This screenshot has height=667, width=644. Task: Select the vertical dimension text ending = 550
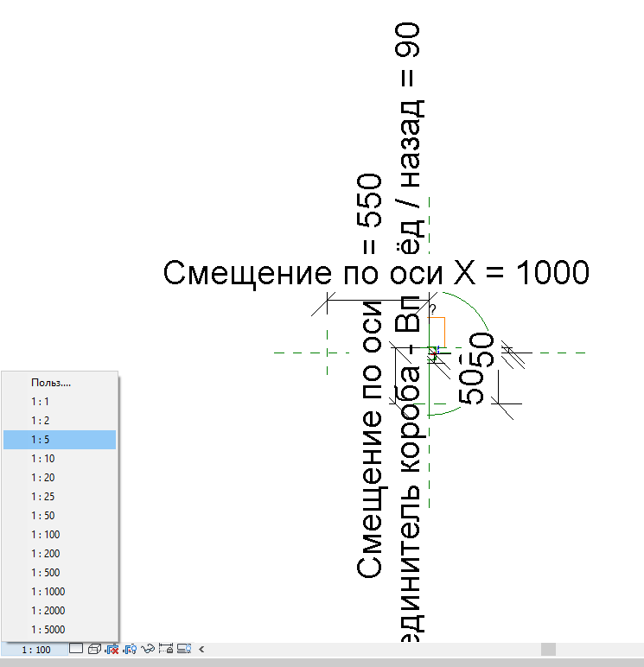point(369,376)
